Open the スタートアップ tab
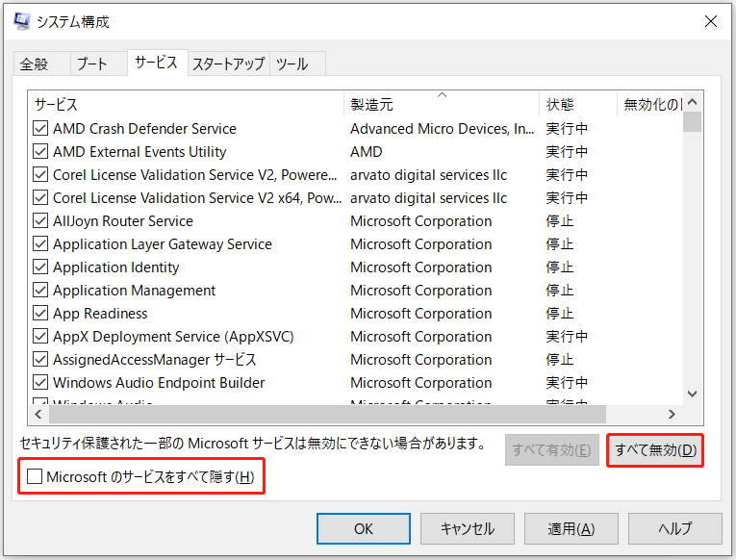The image size is (736, 560). pos(229,64)
